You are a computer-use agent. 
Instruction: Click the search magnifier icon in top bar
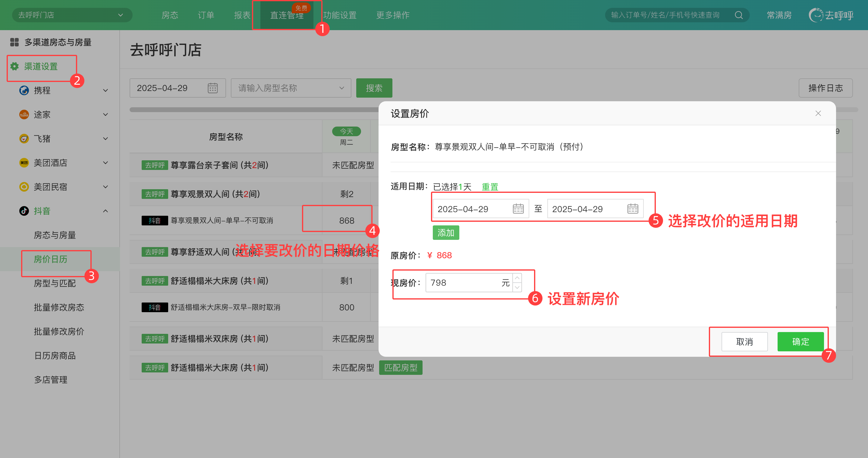coord(739,15)
